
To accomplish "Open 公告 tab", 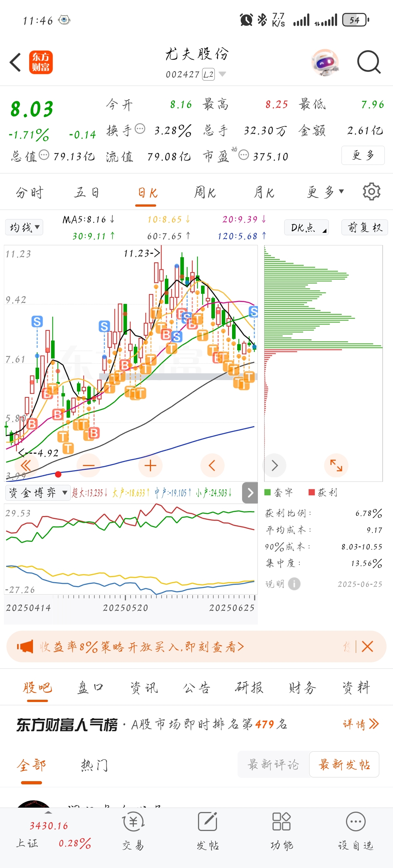I will tap(197, 687).
